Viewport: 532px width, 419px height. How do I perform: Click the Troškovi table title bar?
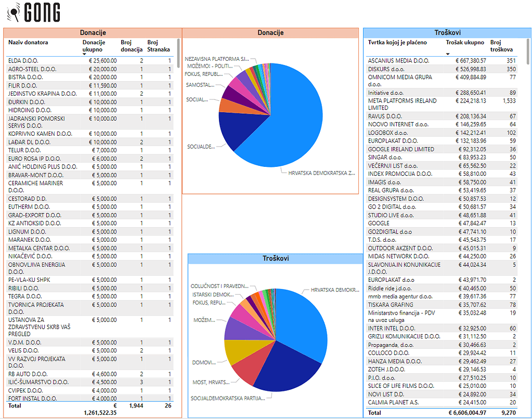pos(447,33)
